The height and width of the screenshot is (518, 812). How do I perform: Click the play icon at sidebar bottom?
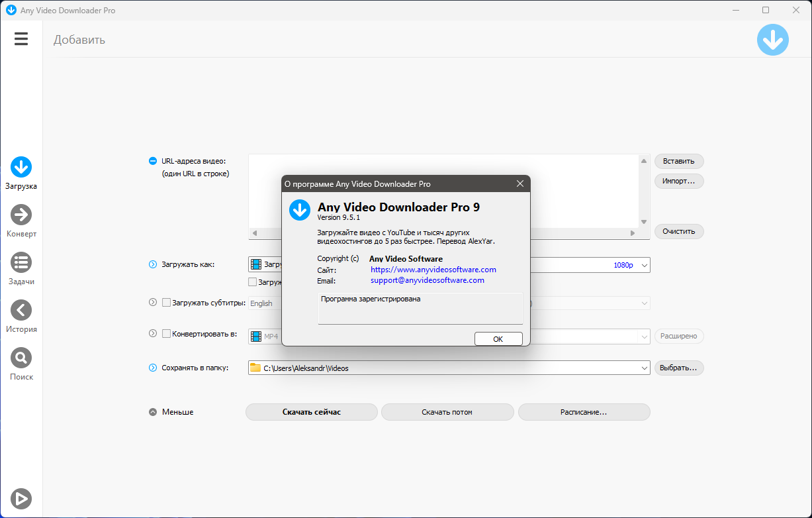click(21, 499)
